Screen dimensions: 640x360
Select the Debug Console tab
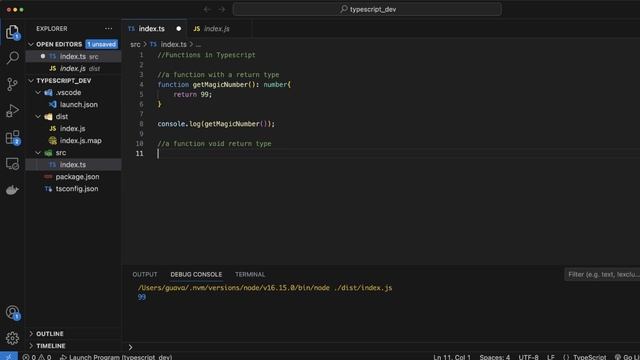(196, 274)
